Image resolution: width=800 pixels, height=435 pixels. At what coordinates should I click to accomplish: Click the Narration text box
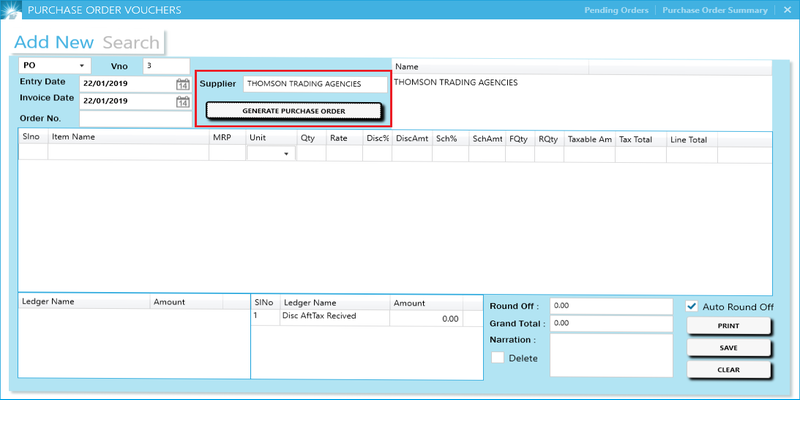(611, 355)
